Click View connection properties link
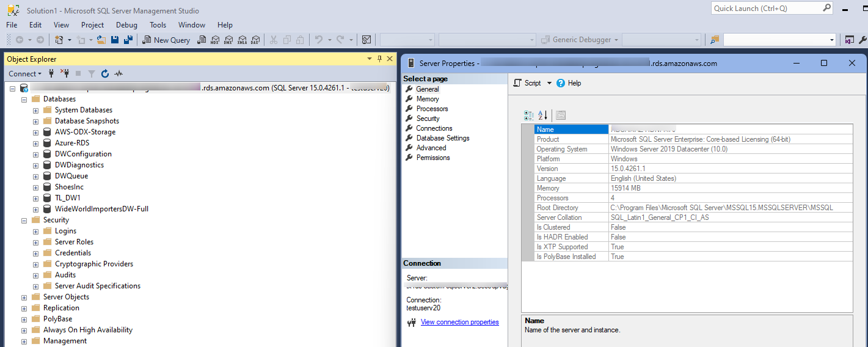Screen dimensions: 868x347 point(459,322)
